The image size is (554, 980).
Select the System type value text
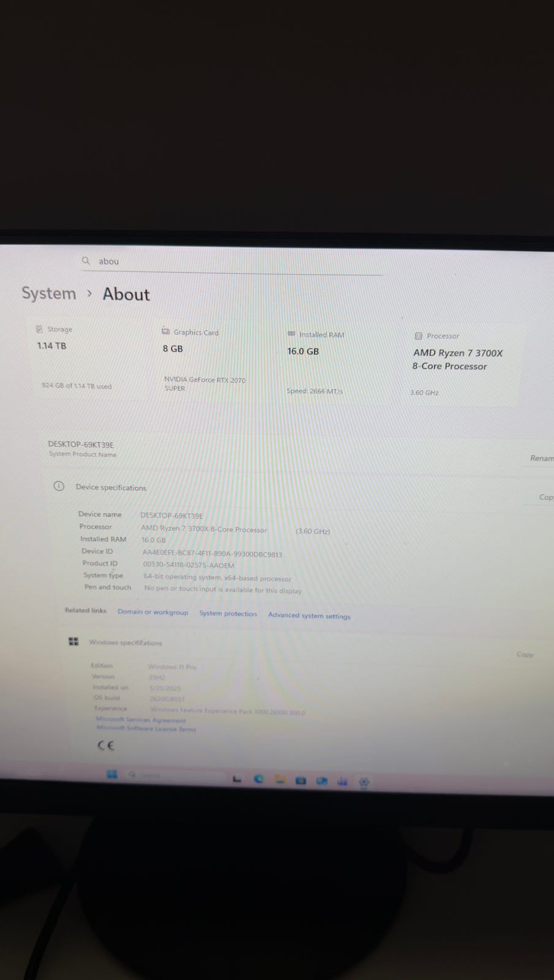point(217,578)
